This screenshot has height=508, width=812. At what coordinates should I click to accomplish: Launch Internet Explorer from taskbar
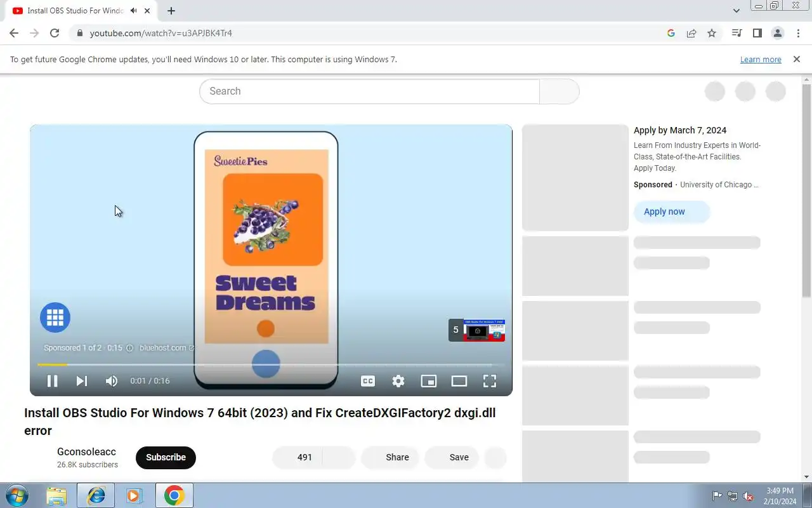pos(96,495)
